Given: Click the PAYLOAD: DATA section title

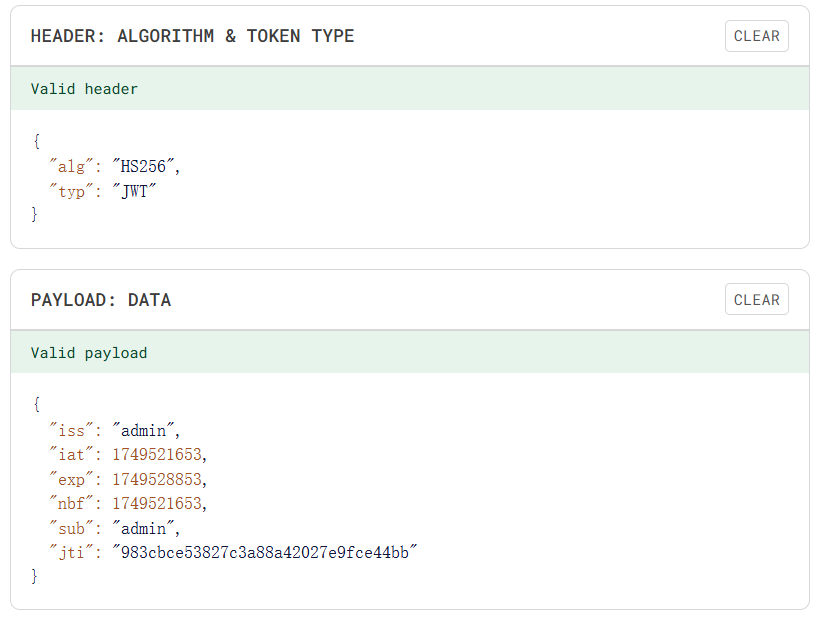Looking at the screenshot, I should pos(101,300).
